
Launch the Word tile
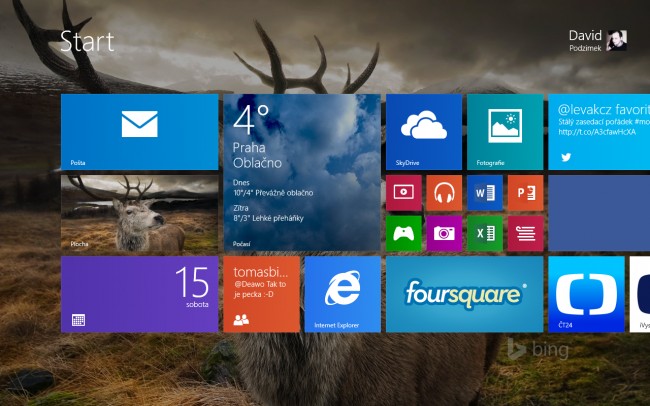click(485, 193)
